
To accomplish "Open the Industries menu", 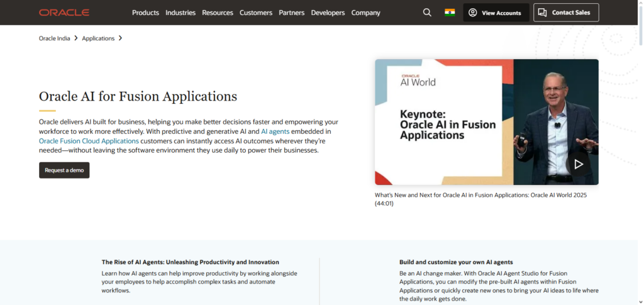I will tap(180, 13).
